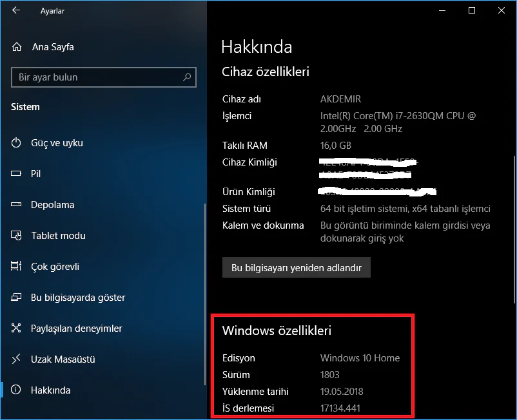
Task: Click the Cihaz Kimliği label
Action: coord(249,162)
